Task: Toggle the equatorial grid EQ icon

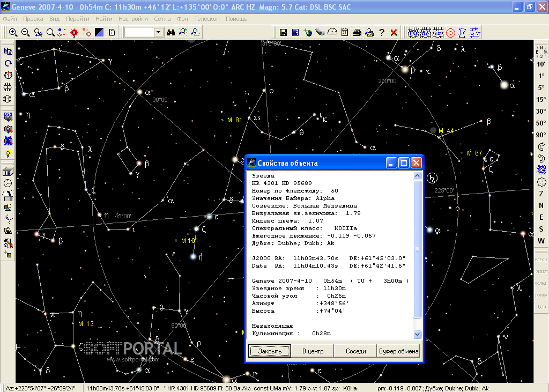Action: click(413, 32)
